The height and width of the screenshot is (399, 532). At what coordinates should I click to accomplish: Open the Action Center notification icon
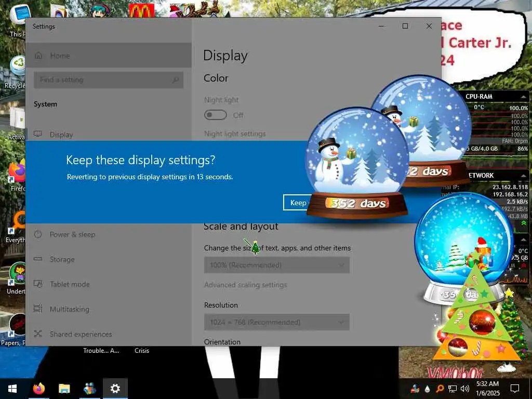[x=515, y=389]
